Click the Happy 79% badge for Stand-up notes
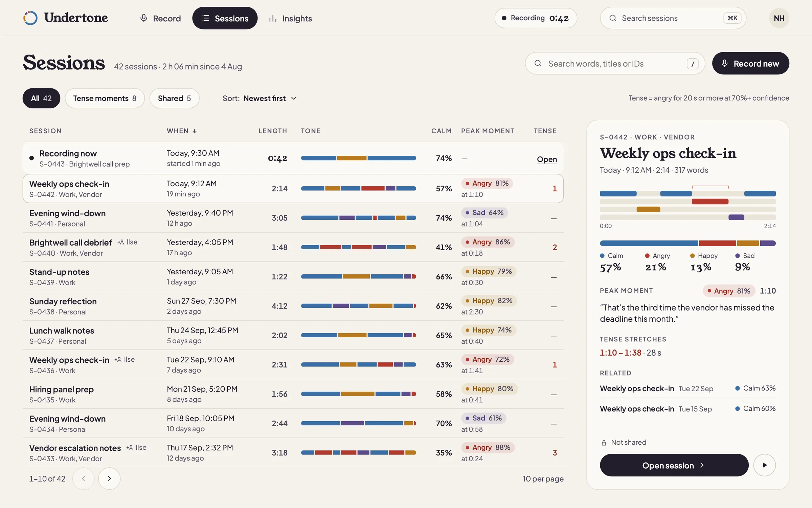 pyautogui.click(x=489, y=271)
